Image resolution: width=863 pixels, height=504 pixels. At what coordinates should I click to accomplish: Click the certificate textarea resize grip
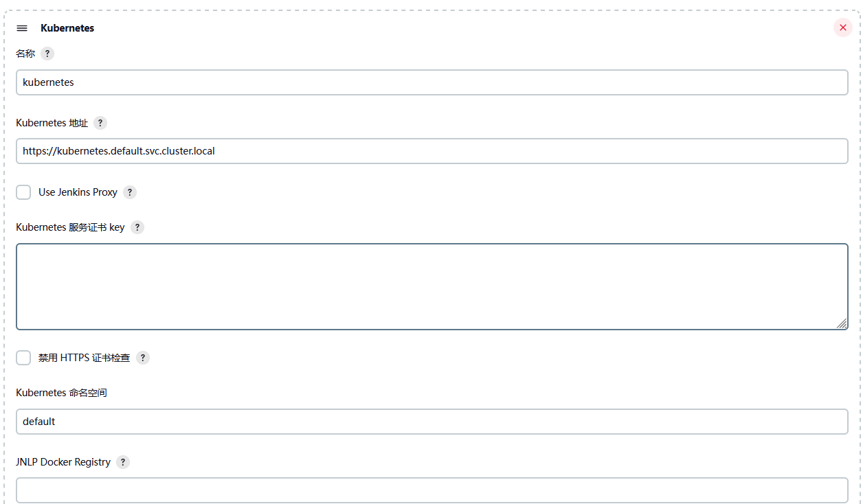(x=842, y=323)
